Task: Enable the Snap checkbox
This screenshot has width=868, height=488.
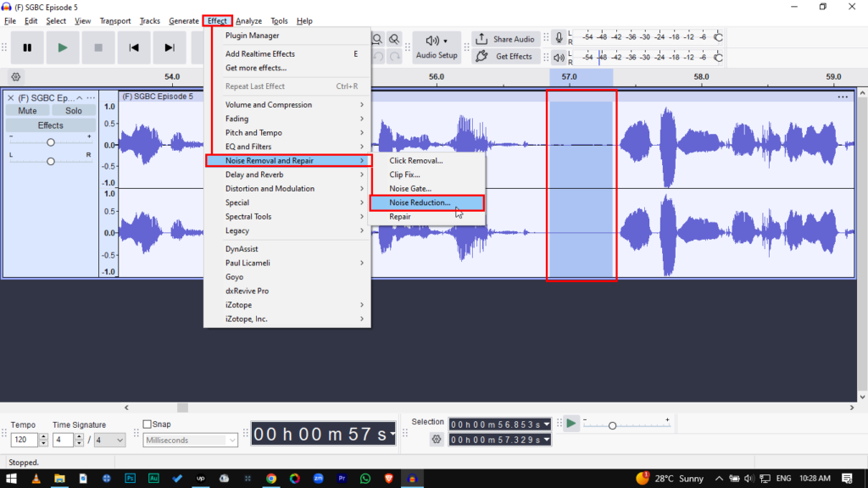Action: tap(147, 424)
